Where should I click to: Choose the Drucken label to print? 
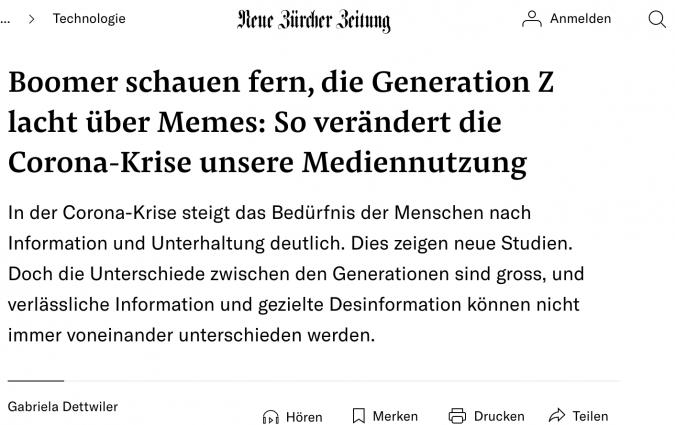pos(499,416)
